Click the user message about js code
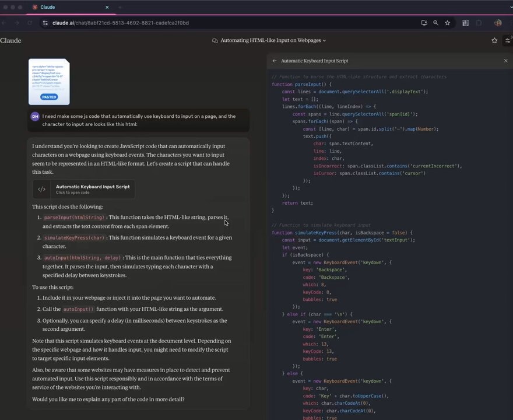This screenshot has height=420, width=513. pyautogui.click(x=139, y=120)
